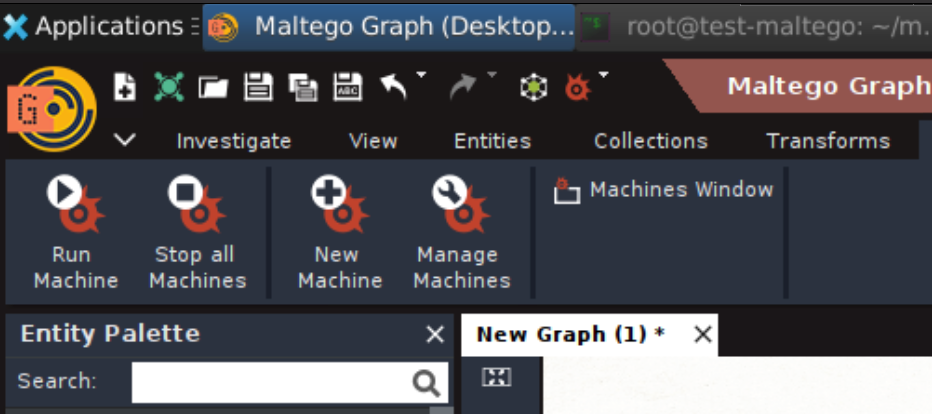
Task: Open the redo history dropdown arrow
Action: click(x=492, y=75)
